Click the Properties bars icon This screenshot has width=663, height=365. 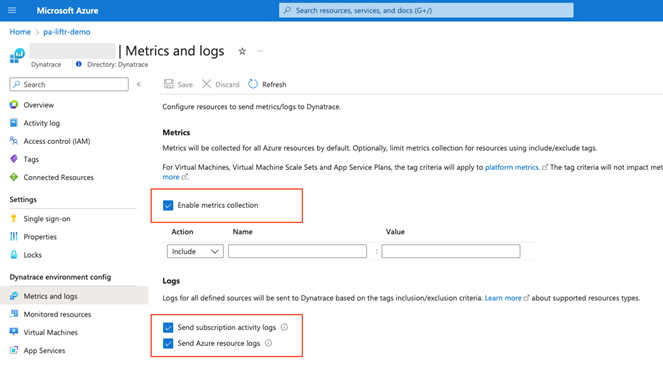coord(14,236)
